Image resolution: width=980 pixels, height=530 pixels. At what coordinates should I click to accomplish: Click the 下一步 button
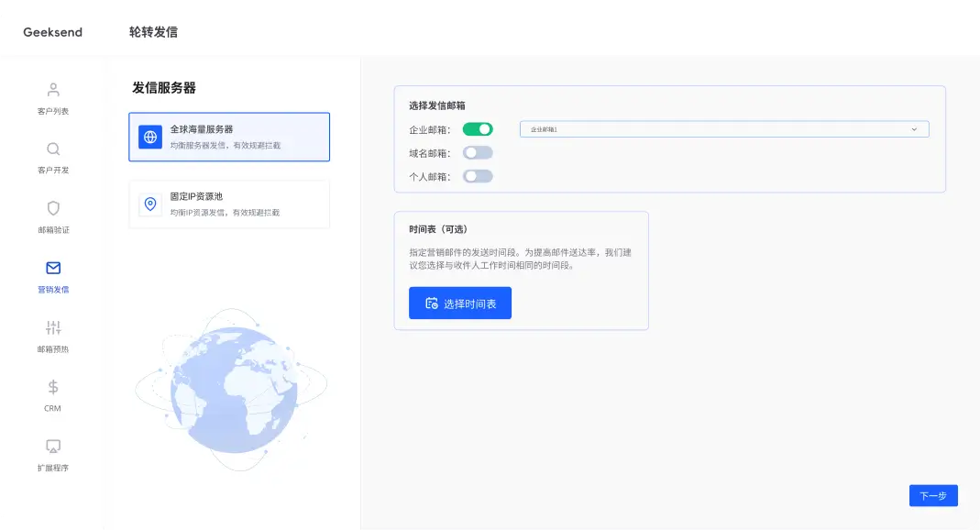(x=933, y=495)
